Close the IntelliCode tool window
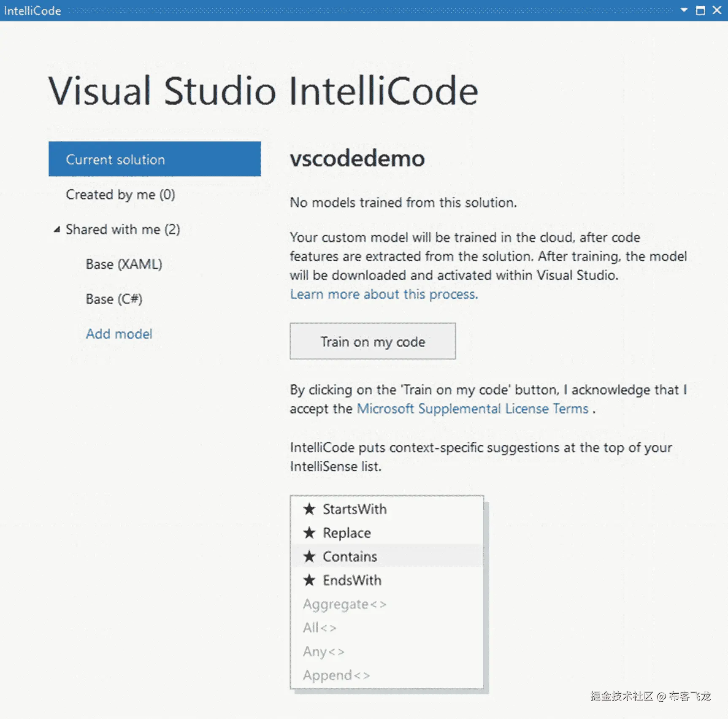The height and width of the screenshot is (719, 728). pos(717,10)
